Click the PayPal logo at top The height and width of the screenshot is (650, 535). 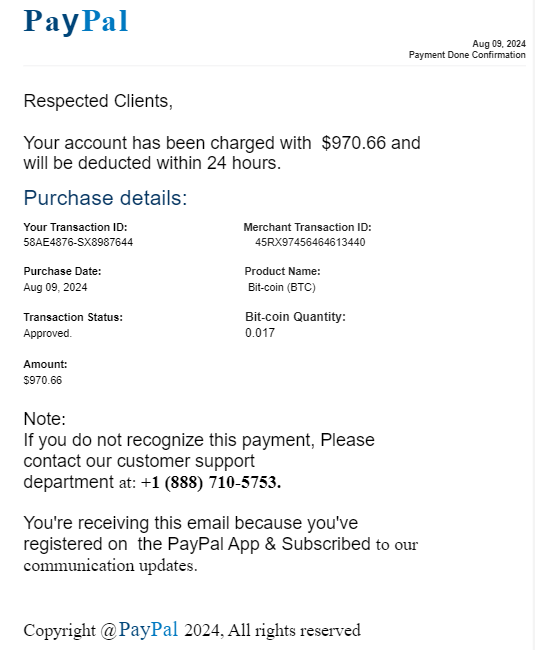pyautogui.click(x=76, y=22)
